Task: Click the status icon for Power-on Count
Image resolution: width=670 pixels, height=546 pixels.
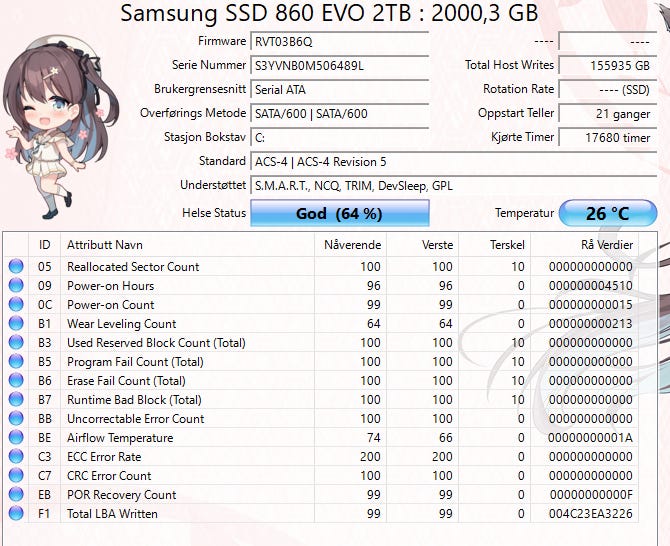Action: (16, 304)
